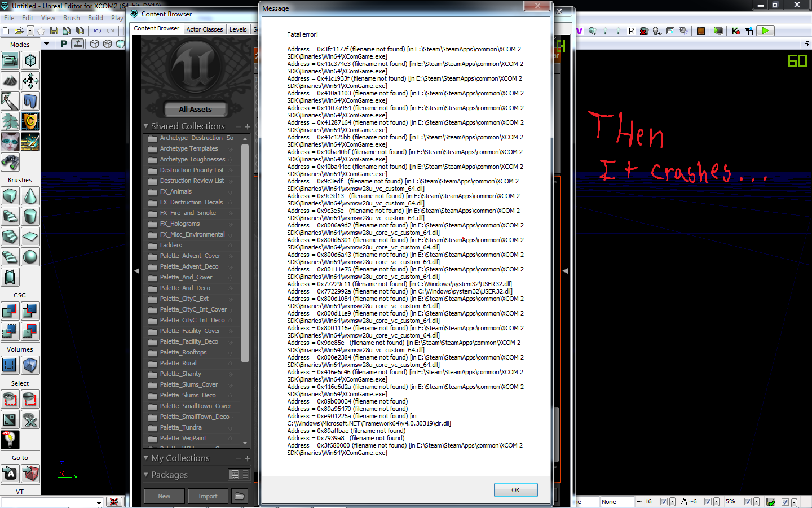Toggle realtime joystick viewport button
The height and width of the screenshot is (508, 812).
78,43
